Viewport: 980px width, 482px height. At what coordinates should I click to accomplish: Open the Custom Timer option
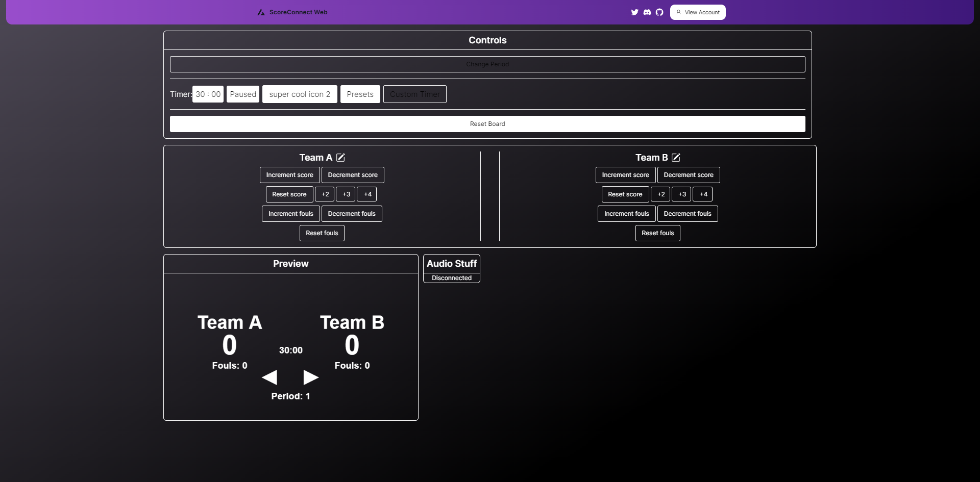coord(414,94)
